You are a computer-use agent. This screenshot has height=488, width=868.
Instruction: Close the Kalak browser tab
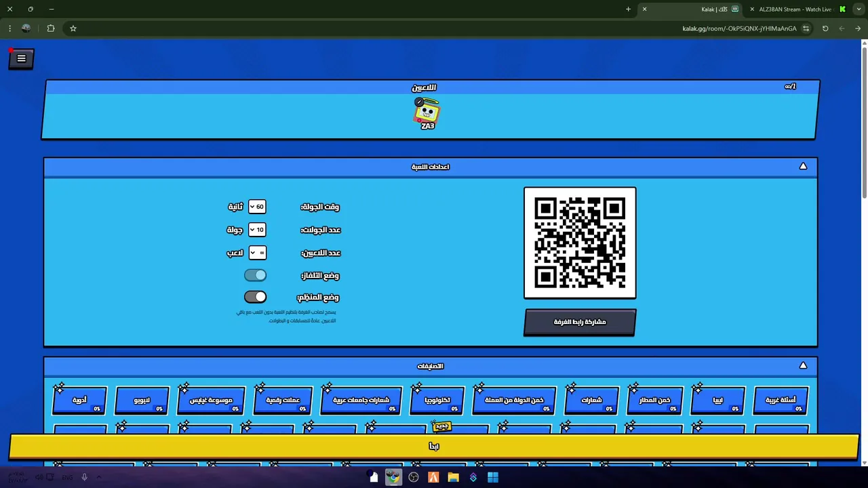click(x=644, y=9)
